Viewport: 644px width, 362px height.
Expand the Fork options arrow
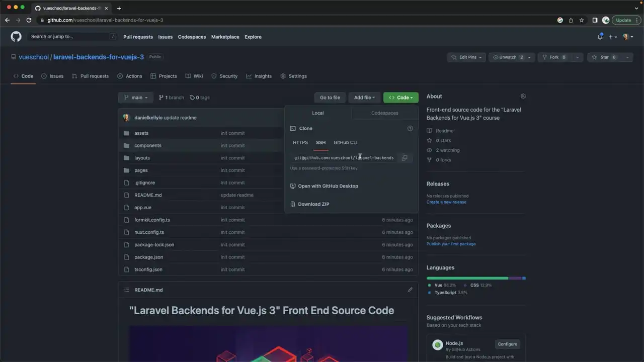577,57
